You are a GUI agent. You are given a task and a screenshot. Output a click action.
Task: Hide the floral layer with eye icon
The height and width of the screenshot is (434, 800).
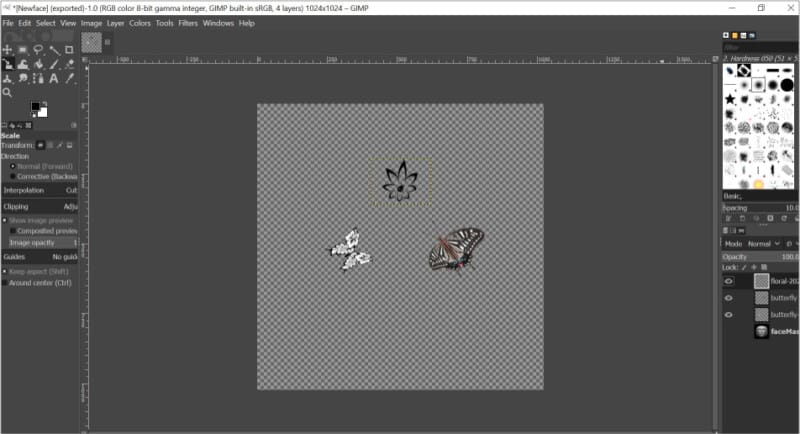click(x=728, y=282)
